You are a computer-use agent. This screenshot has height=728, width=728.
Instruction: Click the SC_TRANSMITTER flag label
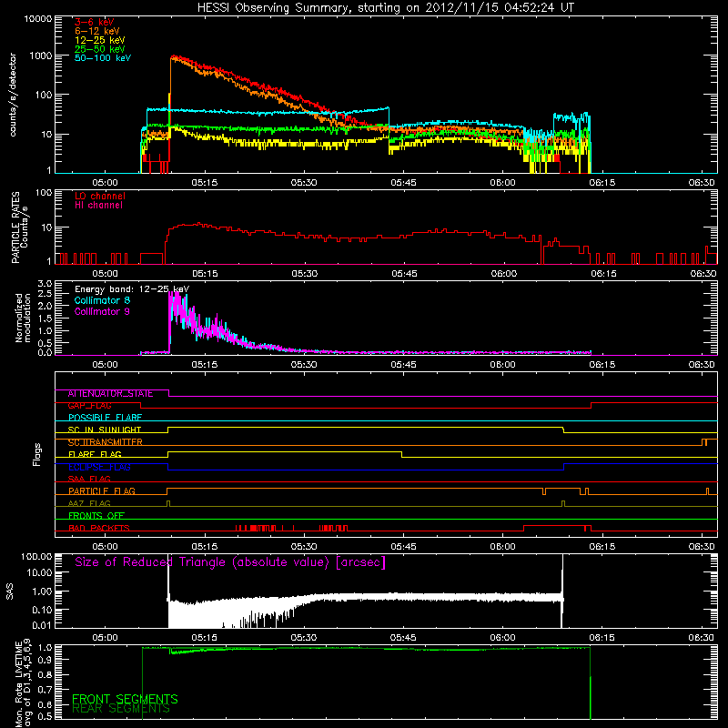point(106,442)
